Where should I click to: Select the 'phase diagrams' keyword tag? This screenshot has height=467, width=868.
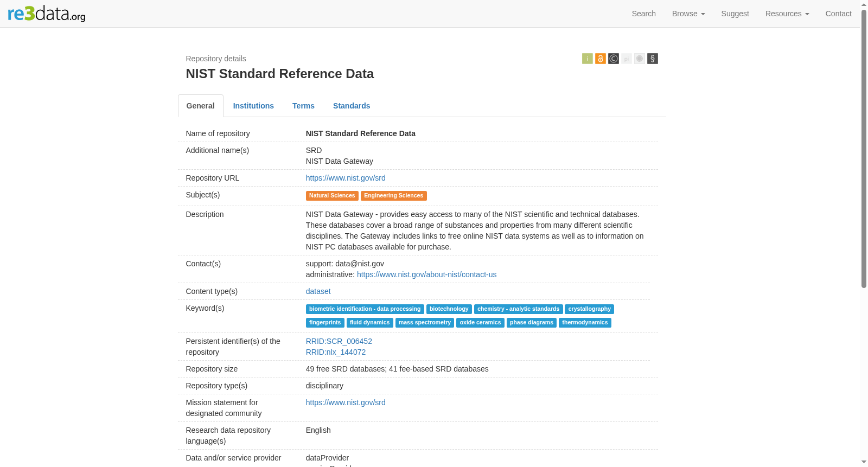pyautogui.click(x=532, y=323)
